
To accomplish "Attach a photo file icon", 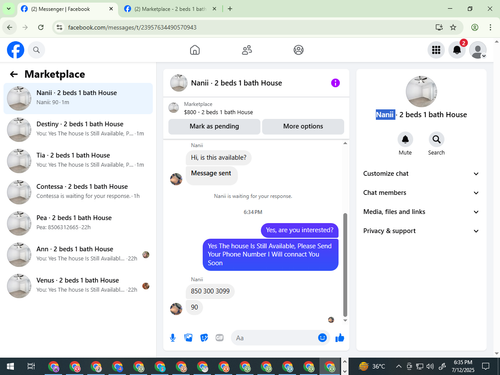I will pos(188,338).
